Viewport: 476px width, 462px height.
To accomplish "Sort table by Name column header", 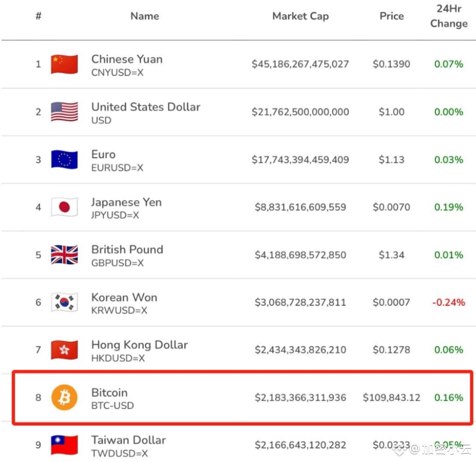I will tap(144, 16).
